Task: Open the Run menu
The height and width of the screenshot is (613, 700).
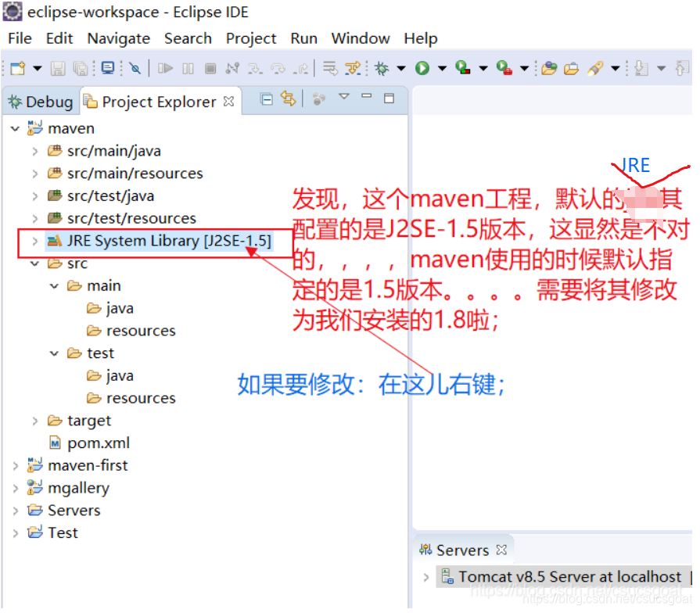Action: 304,38
